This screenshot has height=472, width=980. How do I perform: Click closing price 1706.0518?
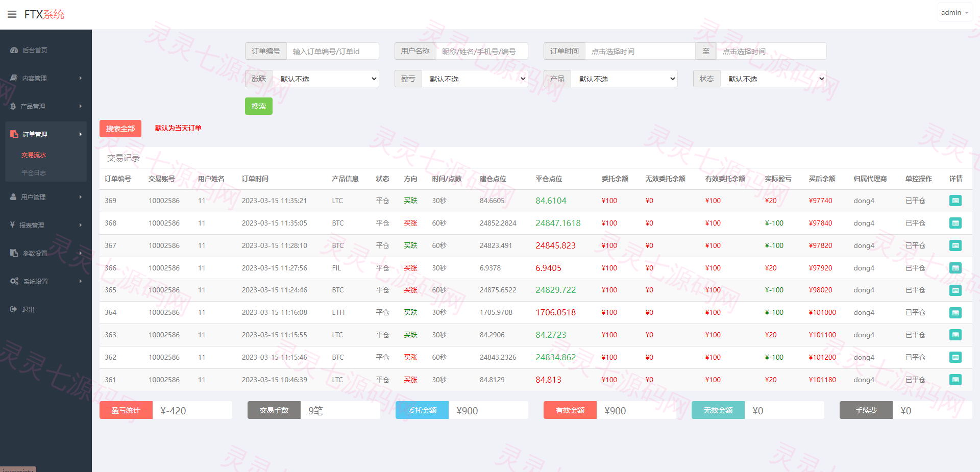[555, 312]
